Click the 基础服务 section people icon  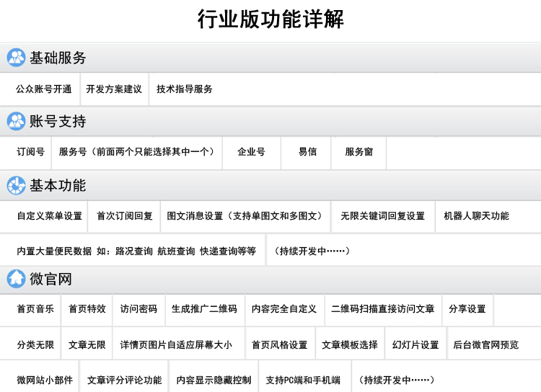pos(16,58)
